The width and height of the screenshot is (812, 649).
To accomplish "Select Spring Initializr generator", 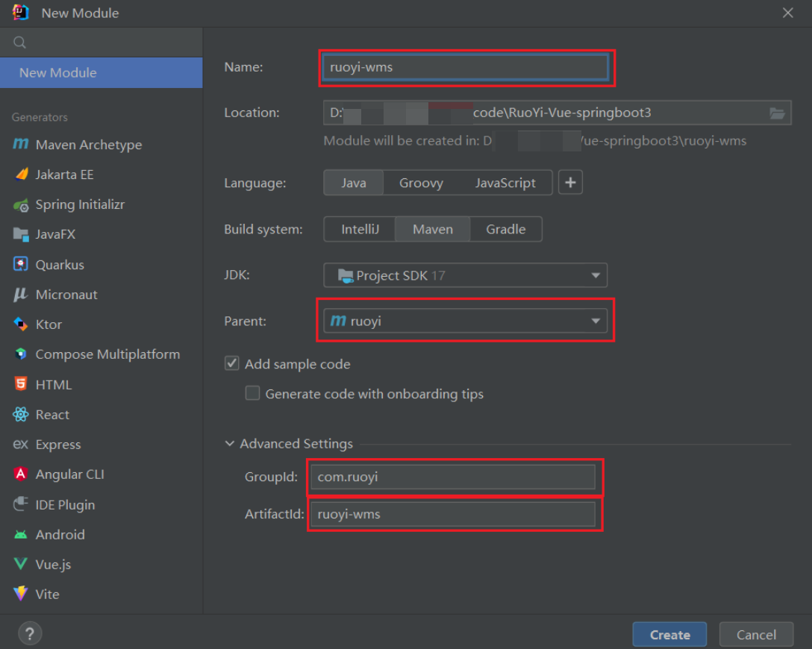I will (101, 204).
